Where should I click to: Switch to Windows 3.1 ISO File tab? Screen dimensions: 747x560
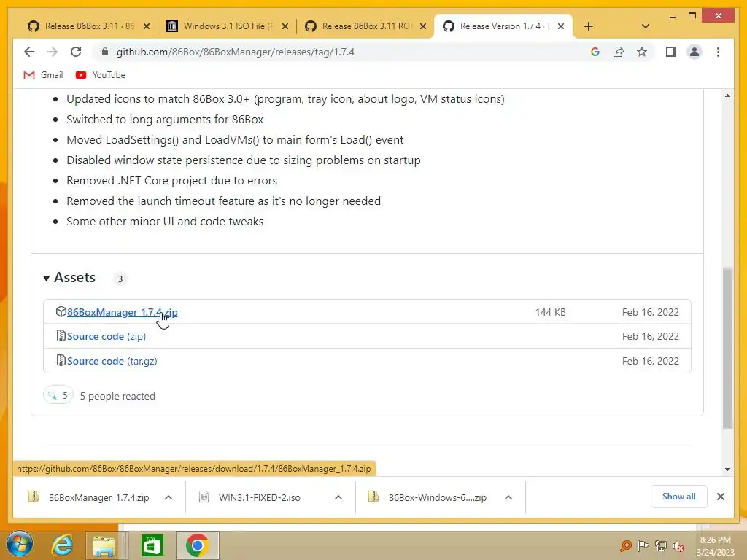coord(228,26)
